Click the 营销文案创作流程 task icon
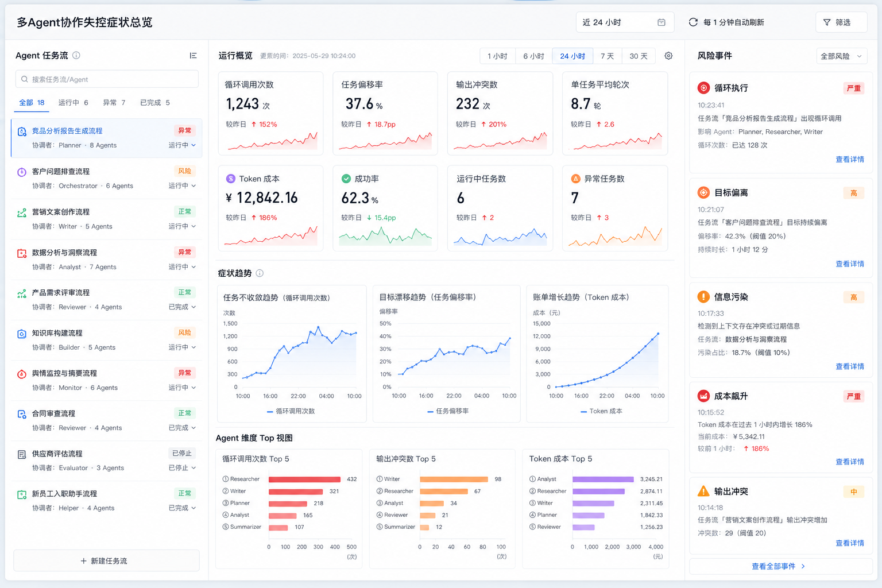882x588 pixels. coord(22,212)
